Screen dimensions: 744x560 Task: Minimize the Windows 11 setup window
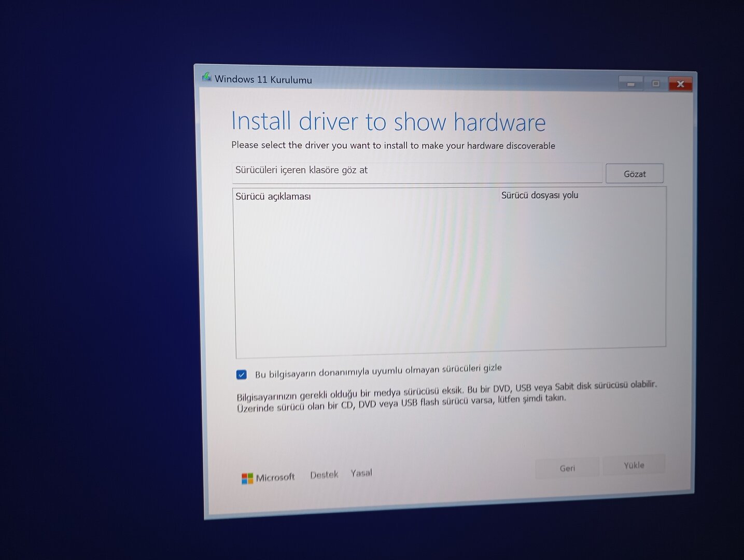coord(630,83)
